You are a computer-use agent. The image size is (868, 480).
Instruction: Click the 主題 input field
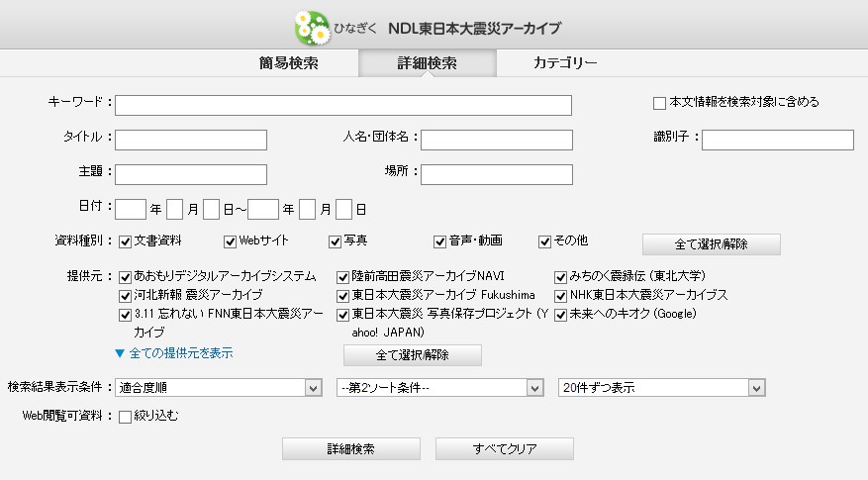click(191, 174)
